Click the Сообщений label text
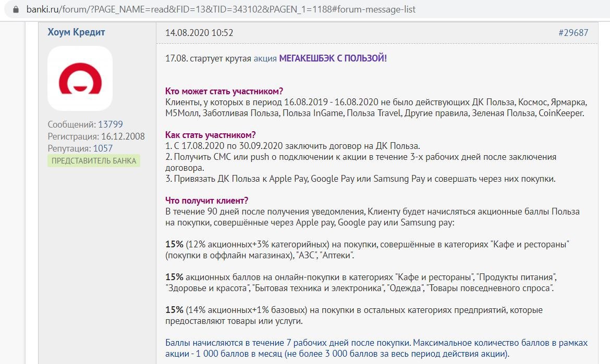 tap(71, 124)
